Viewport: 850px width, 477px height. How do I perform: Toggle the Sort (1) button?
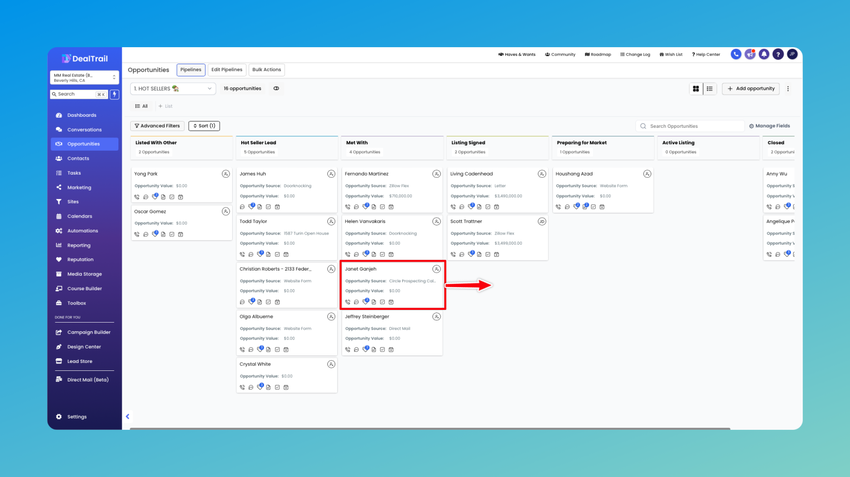pos(204,126)
